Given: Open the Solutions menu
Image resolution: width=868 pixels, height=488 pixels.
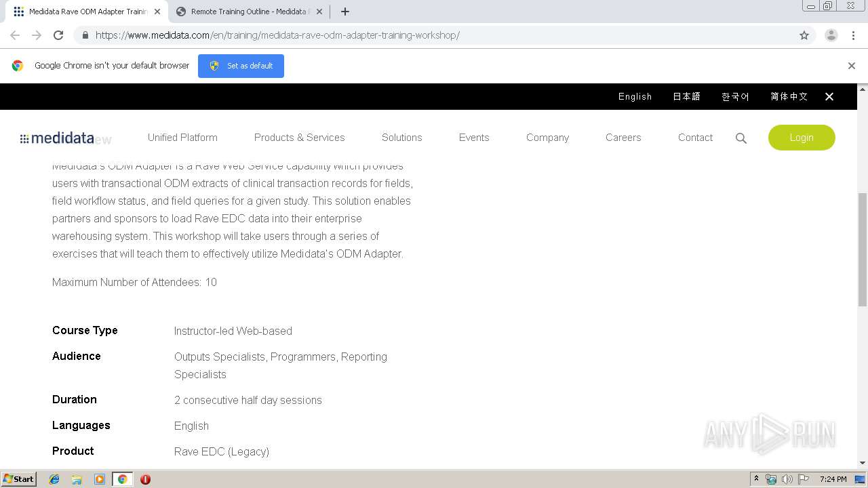Looking at the screenshot, I should 401,137.
